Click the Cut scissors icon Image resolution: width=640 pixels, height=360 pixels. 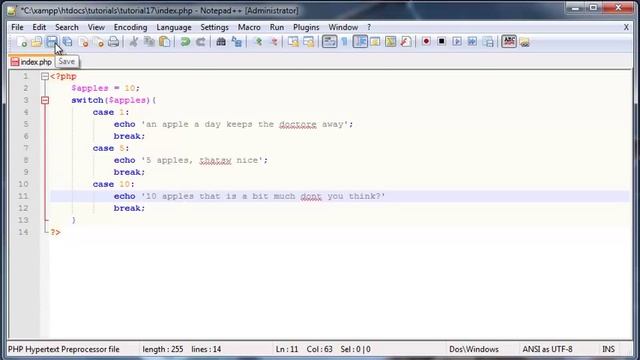[133, 42]
